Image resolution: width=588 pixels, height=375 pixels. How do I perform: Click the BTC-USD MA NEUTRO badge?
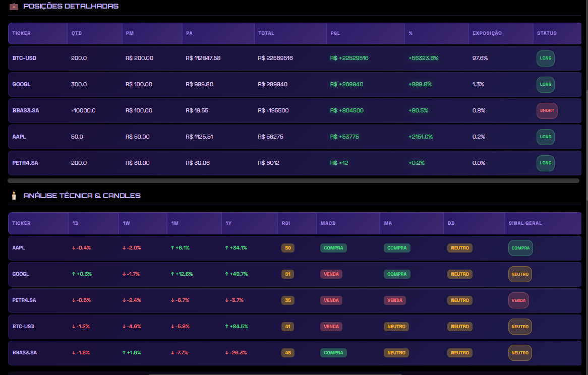396,327
